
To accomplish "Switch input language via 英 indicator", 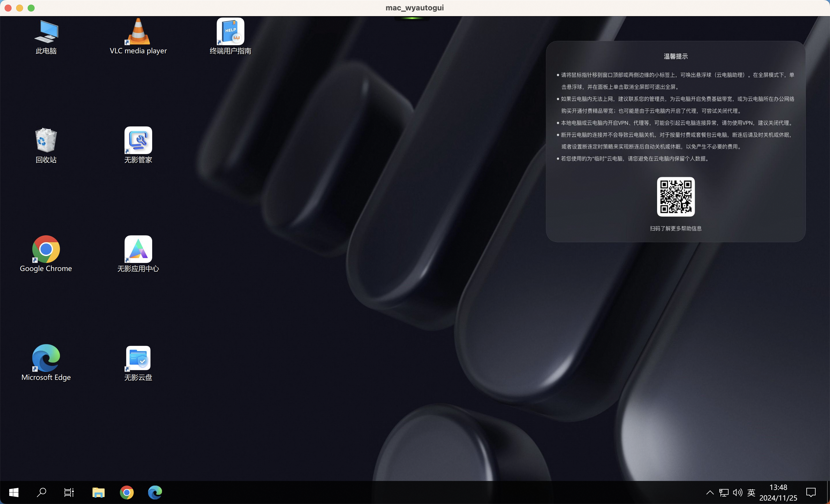I will pos(751,492).
